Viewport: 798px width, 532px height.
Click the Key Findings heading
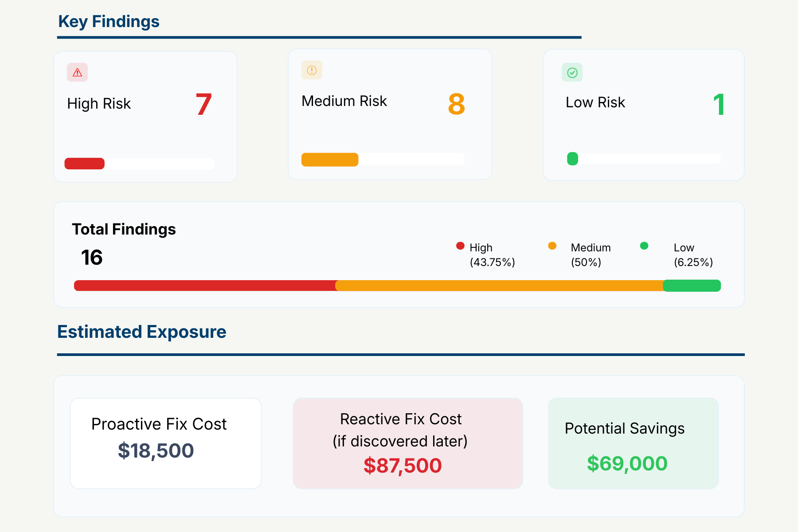(x=109, y=21)
